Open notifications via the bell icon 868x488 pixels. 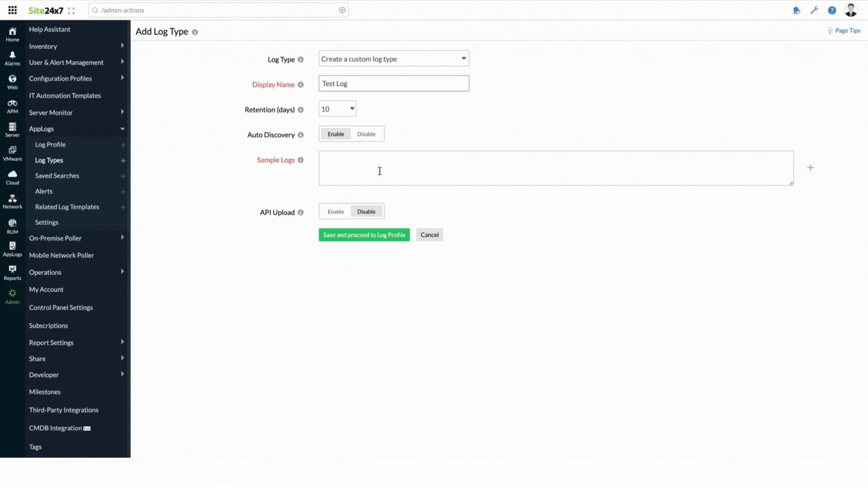797,10
